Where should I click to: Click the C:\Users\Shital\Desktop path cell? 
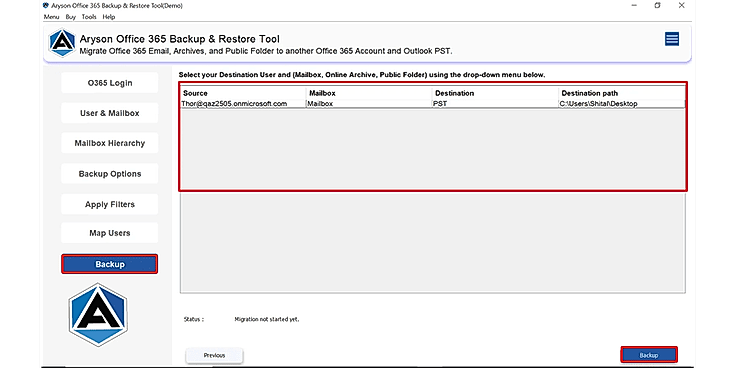(x=622, y=104)
